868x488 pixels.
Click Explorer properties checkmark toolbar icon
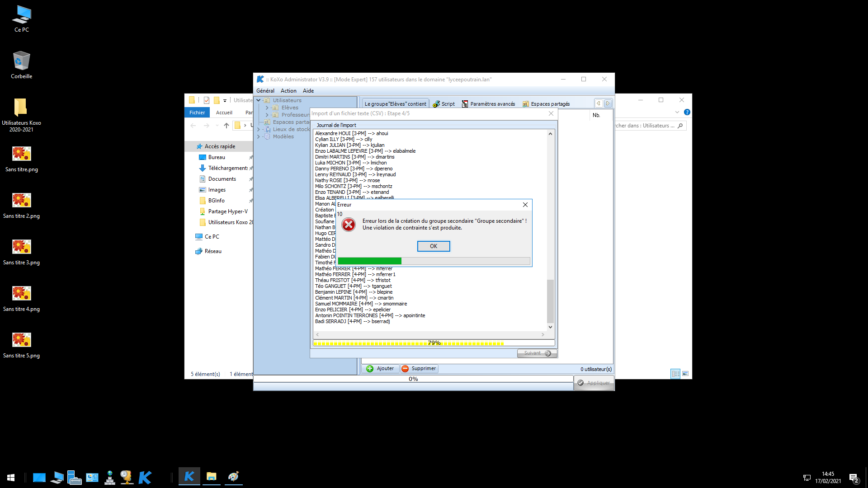[207, 100]
